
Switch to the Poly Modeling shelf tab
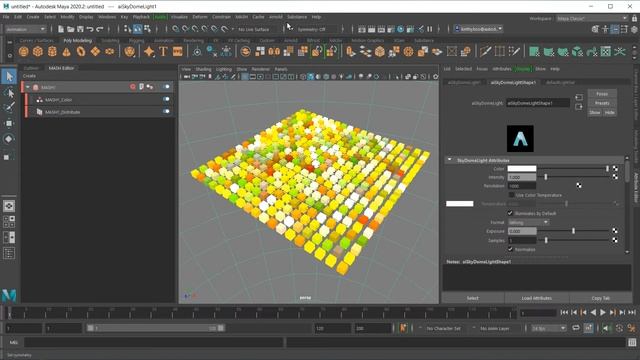78,40
